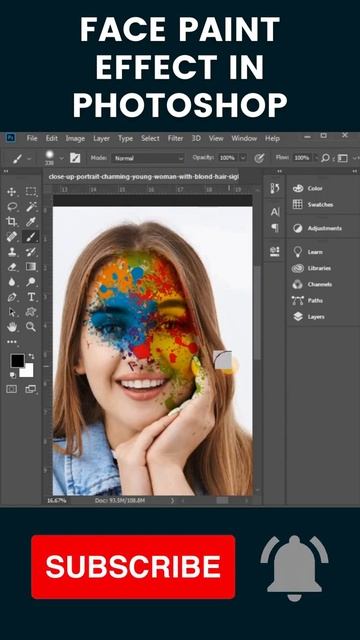Reset default foreground and background colors
Image resolution: width=360 pixels, height=640 pixels.
pyautogui.click(x=12, y=374)
